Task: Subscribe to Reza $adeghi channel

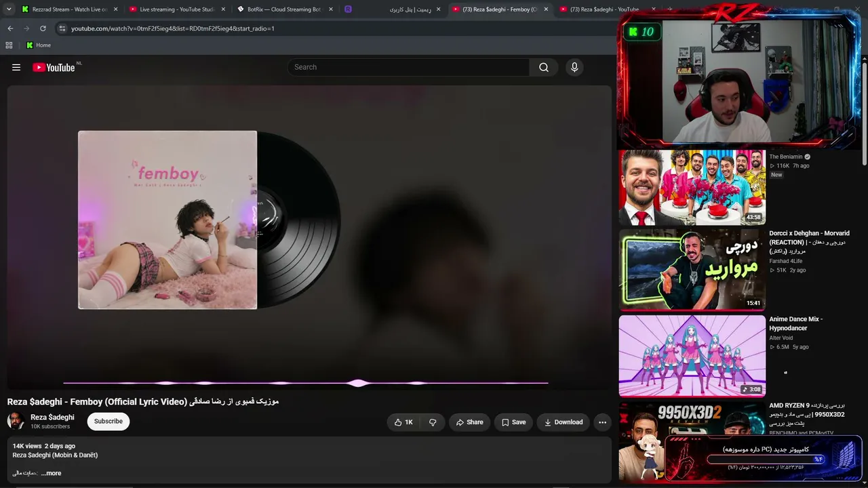Action: tap(108, 422)
